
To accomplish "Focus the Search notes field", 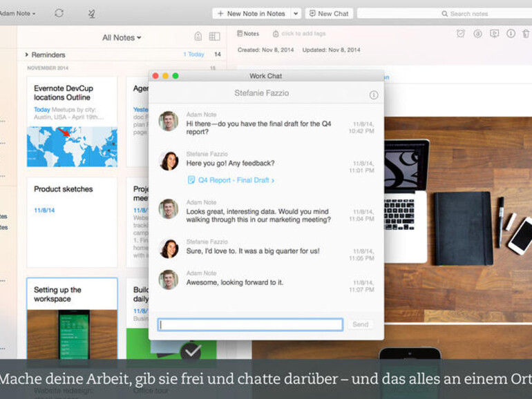I will 444,14.
